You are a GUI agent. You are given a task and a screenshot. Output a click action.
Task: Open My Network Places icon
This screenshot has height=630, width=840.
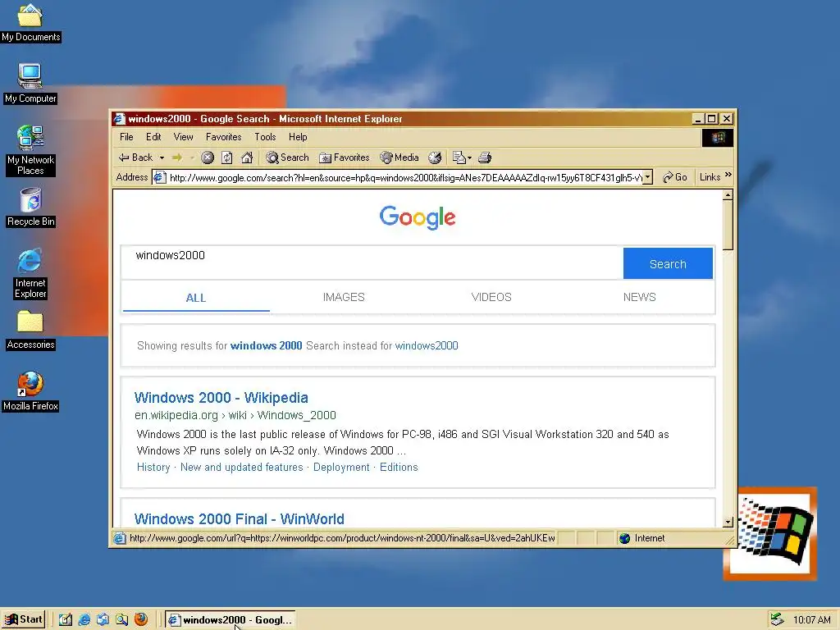click(30, 151)
